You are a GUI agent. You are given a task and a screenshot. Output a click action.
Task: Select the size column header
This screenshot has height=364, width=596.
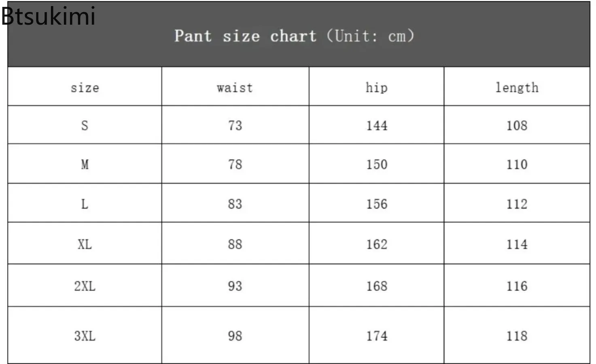coord(85,88)
